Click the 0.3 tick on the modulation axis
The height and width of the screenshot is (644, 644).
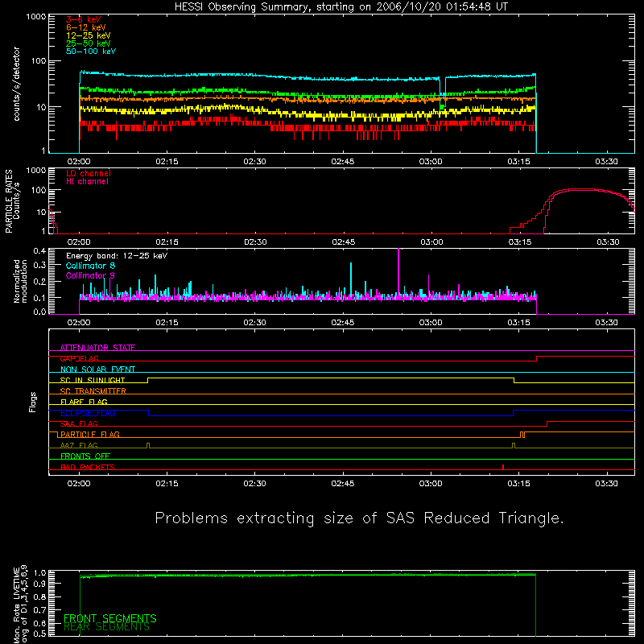[39, 266]
